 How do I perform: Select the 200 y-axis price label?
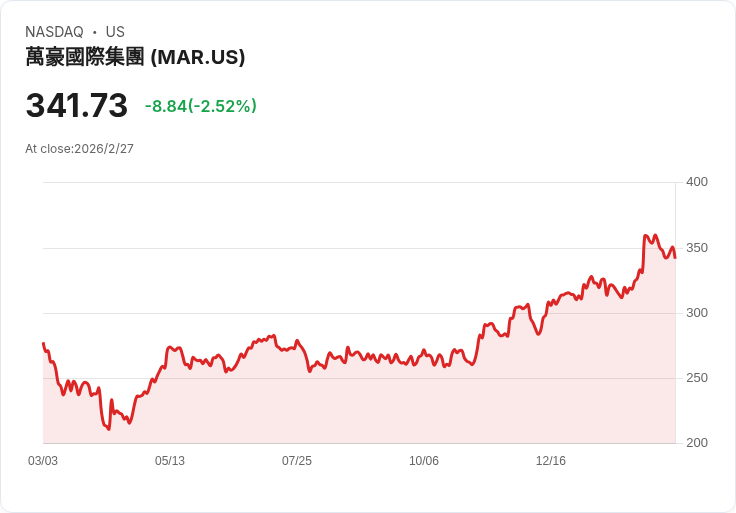[x=697, y=443]
